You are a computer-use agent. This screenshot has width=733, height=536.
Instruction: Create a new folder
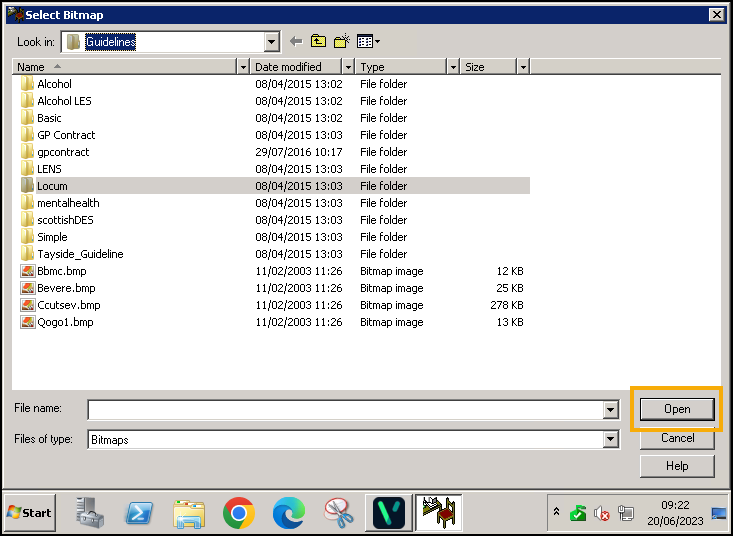(342, 41)
